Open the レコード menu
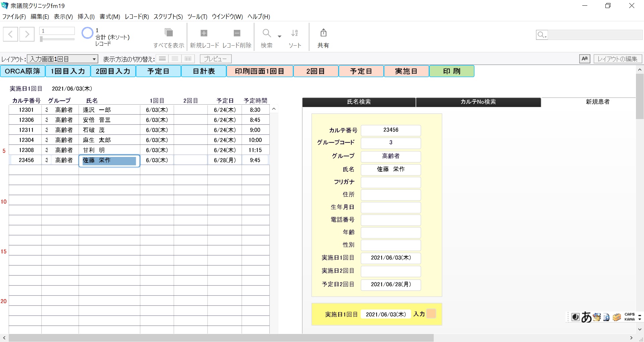The height and width of the screenshot is (342, 644). [137, 16]
